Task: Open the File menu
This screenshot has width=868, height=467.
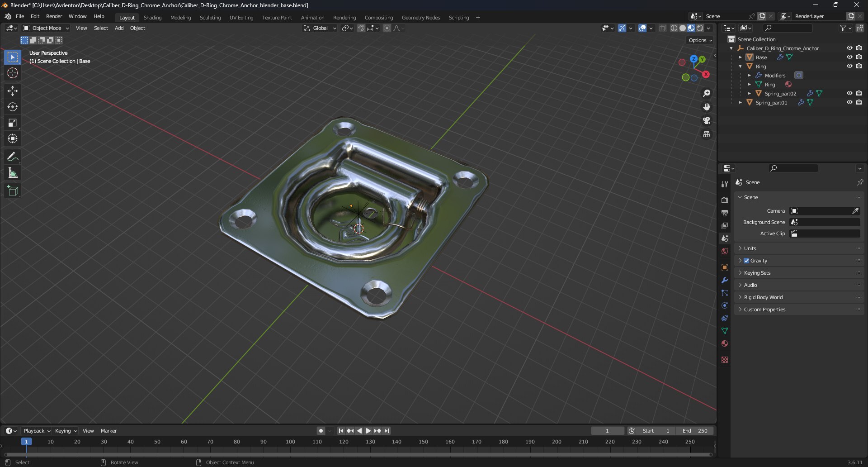Action: 20,16
